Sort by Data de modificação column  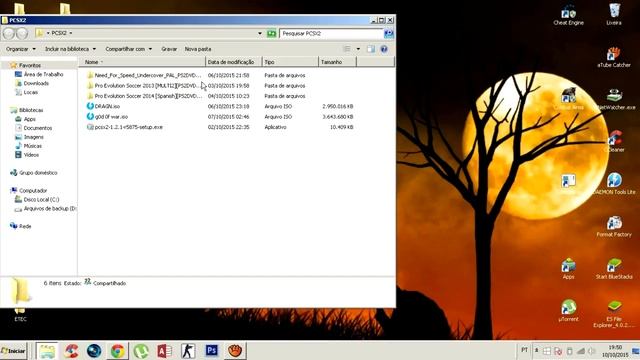point(233,62)
